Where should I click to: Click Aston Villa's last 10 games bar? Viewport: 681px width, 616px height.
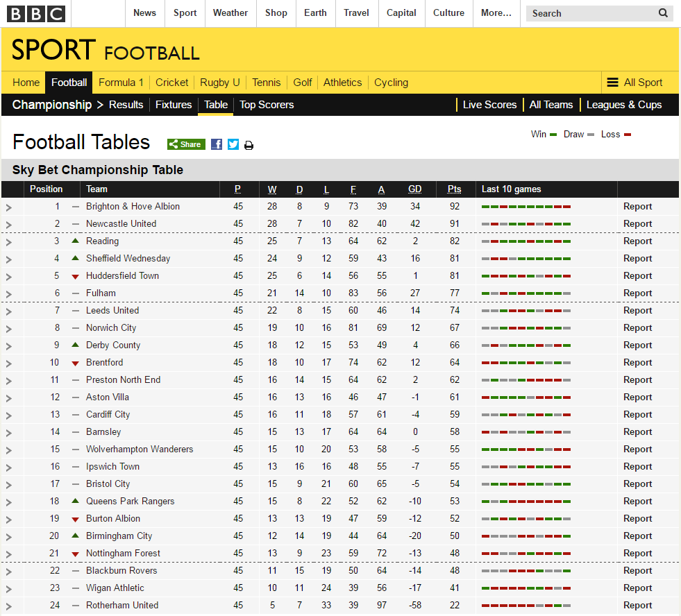click(526, 397)
